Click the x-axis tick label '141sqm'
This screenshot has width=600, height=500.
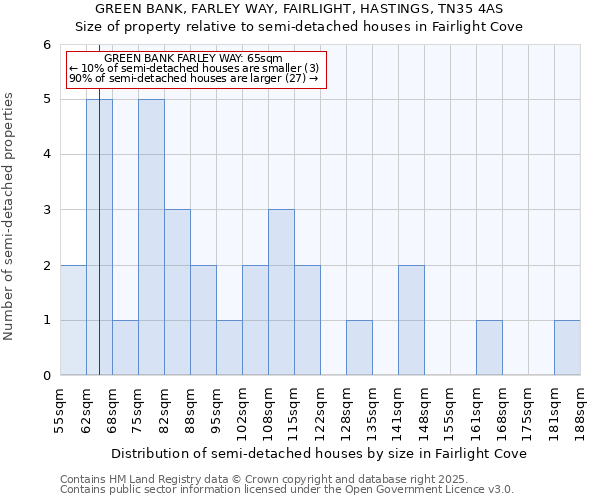coord(398,415)
